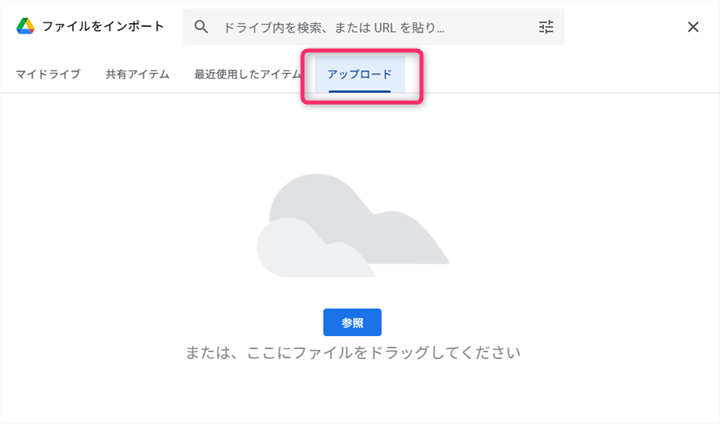The width and height of the screenshot is (720, 424).
Task: Click the ドライブ内を検索 search field
Action: [x=374, y=27]
